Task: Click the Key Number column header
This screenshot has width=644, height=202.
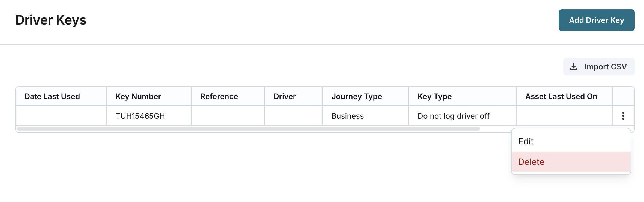Action: [138, 96]
